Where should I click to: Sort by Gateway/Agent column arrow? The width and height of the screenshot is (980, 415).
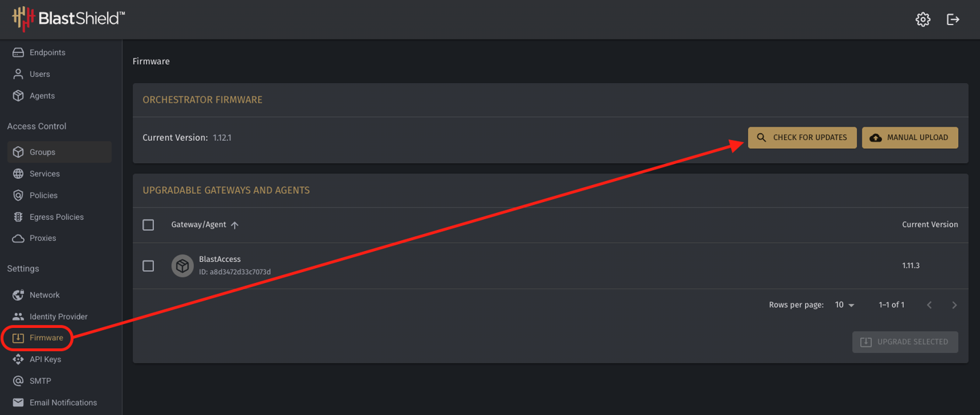[x=235, y=225]
